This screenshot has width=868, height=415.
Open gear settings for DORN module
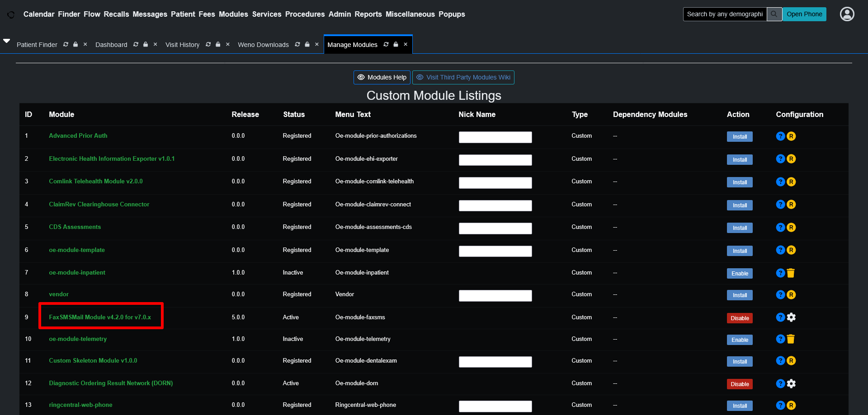pos(791,383)
